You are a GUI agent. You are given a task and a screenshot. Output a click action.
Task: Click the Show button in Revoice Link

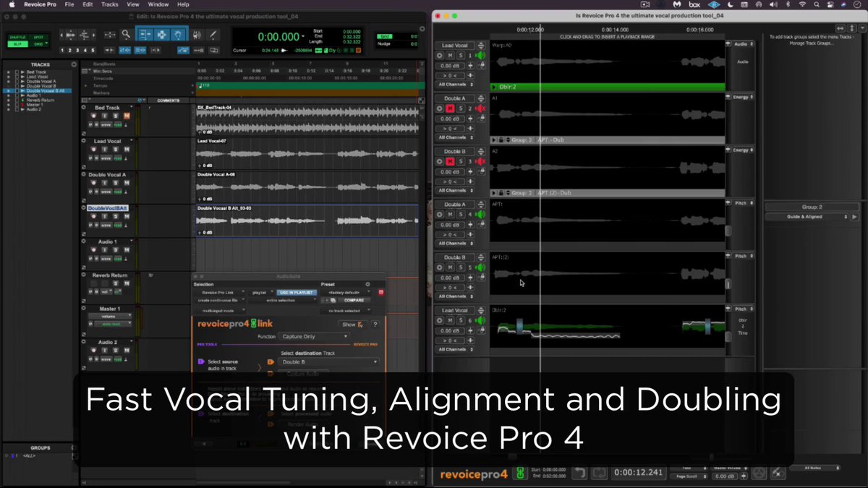(352, 325)
